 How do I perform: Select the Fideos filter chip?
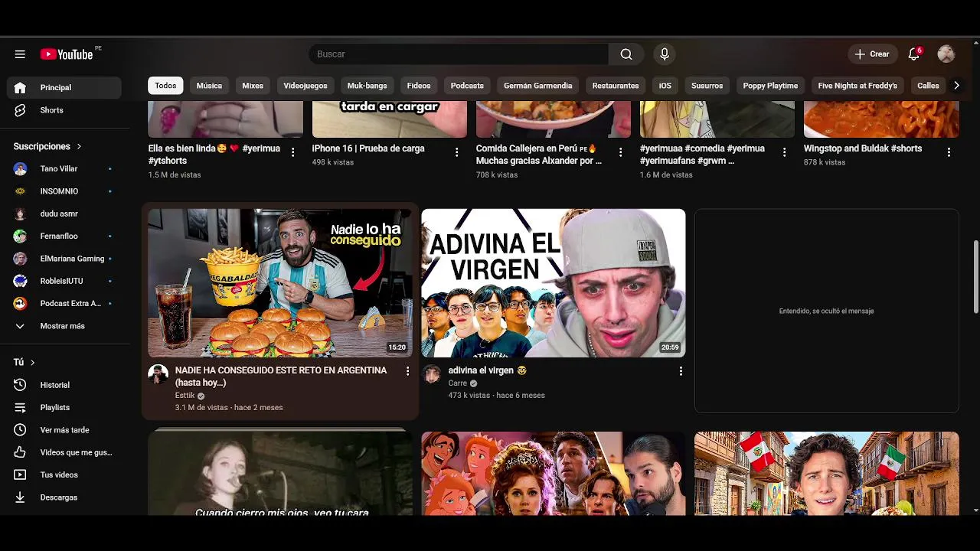tap(419, 86)
